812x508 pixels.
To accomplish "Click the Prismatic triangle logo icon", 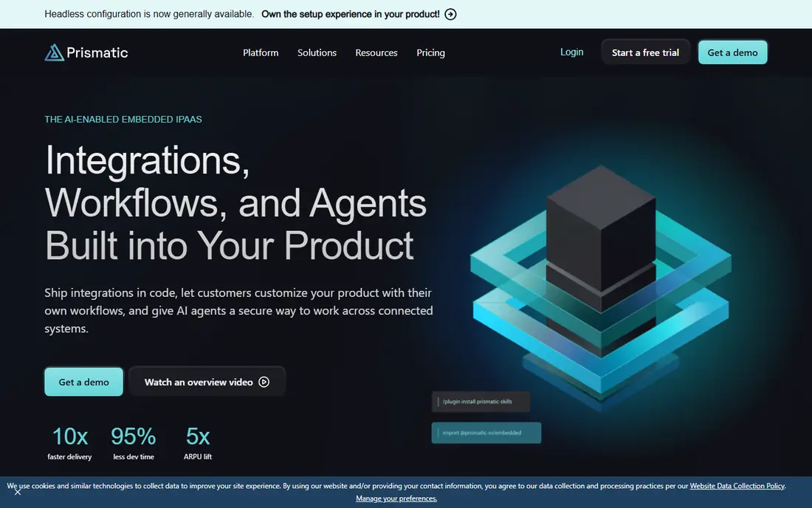I will point(55,52).
